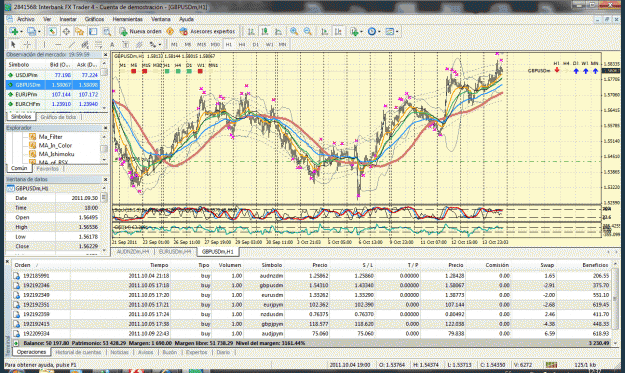Click the text label A tool
This screenshot has width=625, height=373.
112,45
